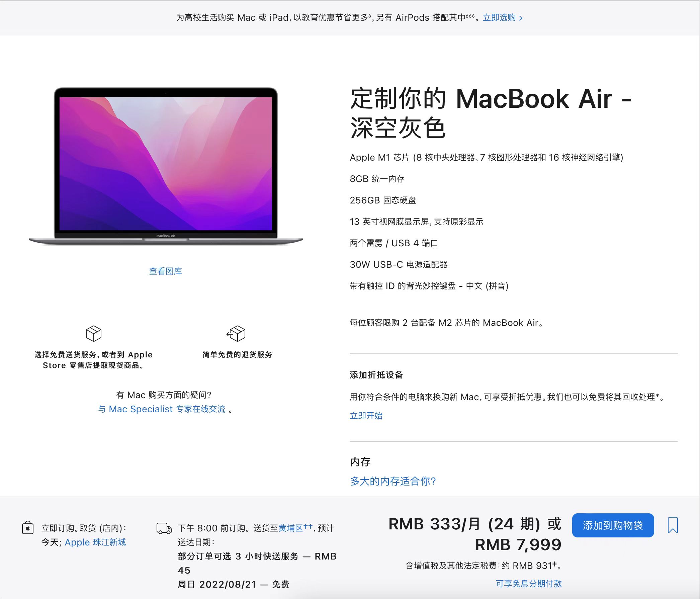This screenshot has height=599, width=700.
Task: Click the free returns box icon
Action: click(x=236, y=333)
